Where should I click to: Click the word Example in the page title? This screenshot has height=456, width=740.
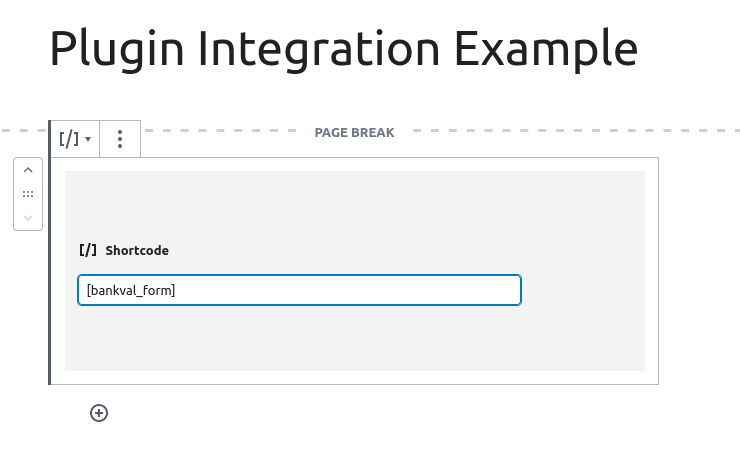[x=546, y=49]
